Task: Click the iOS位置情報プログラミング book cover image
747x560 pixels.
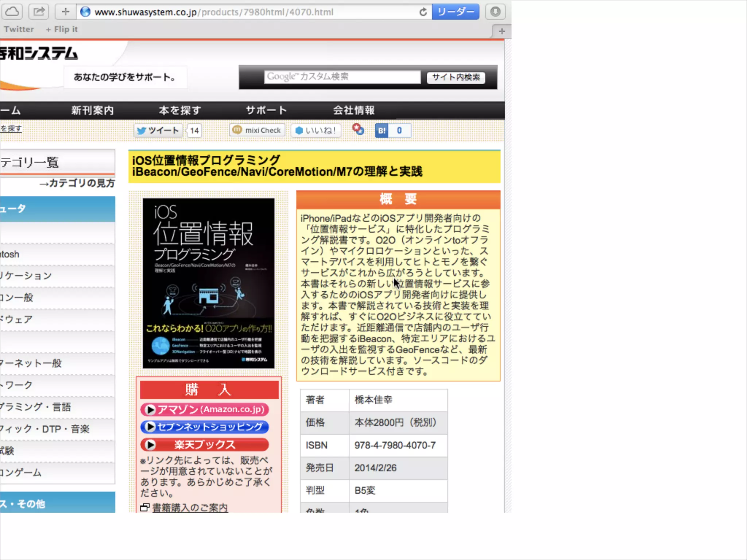Action: (208, 283)
